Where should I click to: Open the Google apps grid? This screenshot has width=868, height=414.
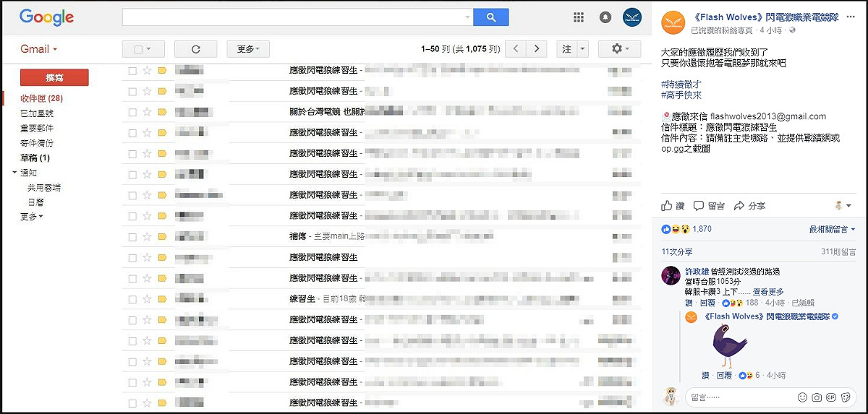[579, 17]
